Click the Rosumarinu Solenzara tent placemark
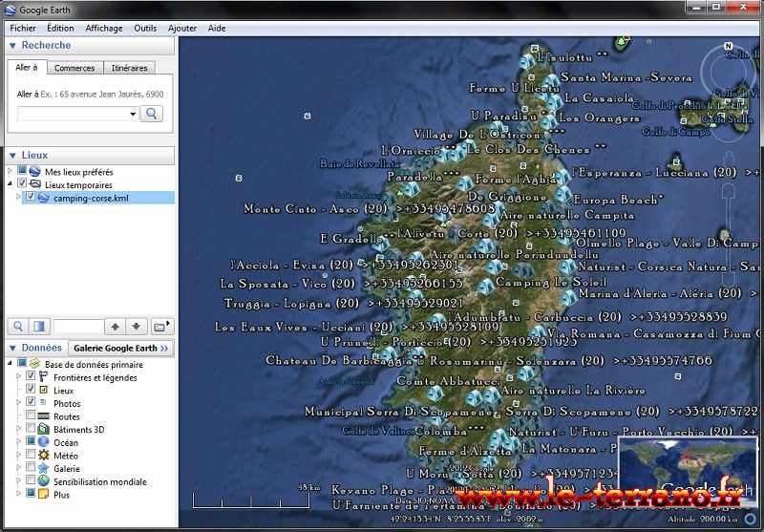The image size is (764, 532). (525, 373)
